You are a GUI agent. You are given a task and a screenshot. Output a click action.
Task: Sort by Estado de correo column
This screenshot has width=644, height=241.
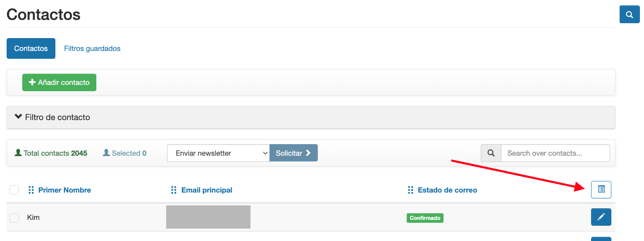click(447, 190)
